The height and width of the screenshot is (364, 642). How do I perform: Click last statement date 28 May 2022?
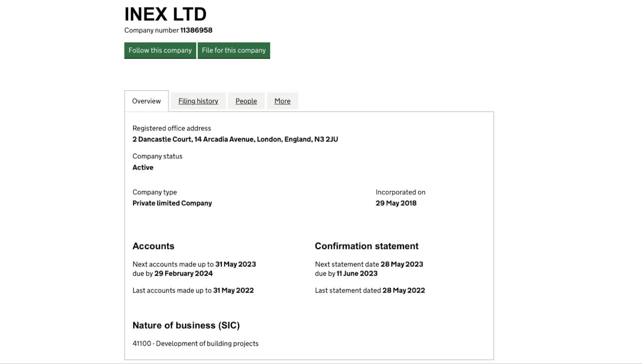(x=404, y=290)
